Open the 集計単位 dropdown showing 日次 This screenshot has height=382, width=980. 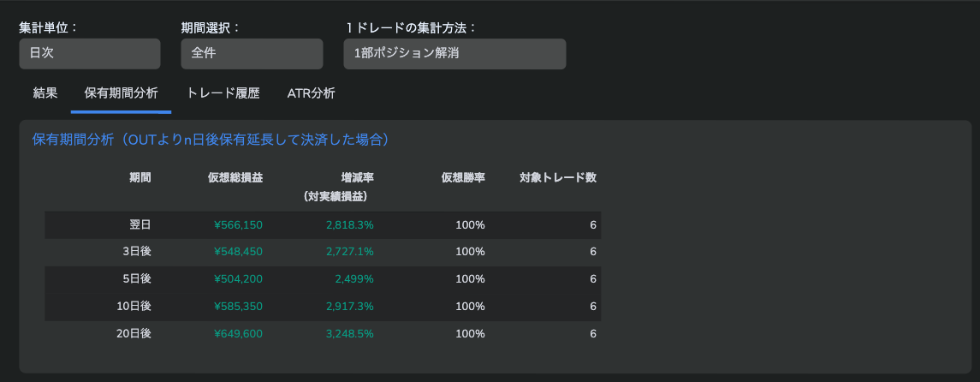[89, 54]
